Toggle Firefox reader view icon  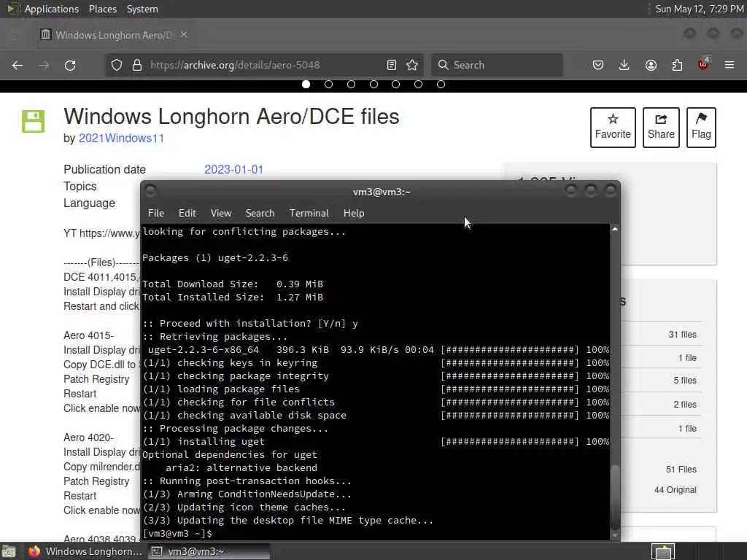tap(392, 65)
